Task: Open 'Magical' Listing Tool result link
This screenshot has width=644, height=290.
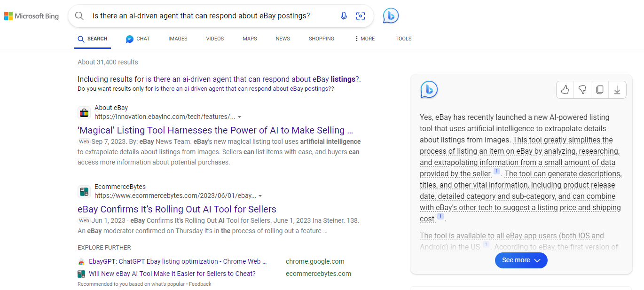Action: click(x=215, y=130)
